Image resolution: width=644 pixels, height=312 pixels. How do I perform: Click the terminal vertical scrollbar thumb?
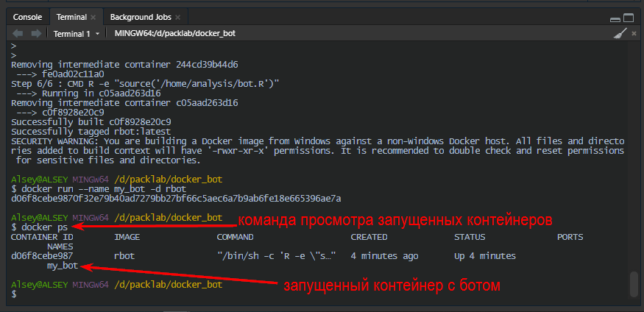[x=633, y=283]
